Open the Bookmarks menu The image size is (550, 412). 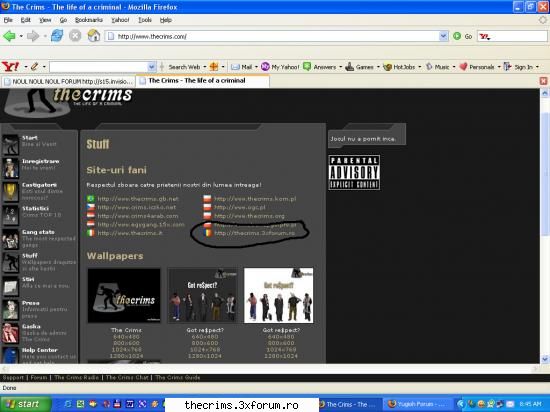click(x=89, y=20)
